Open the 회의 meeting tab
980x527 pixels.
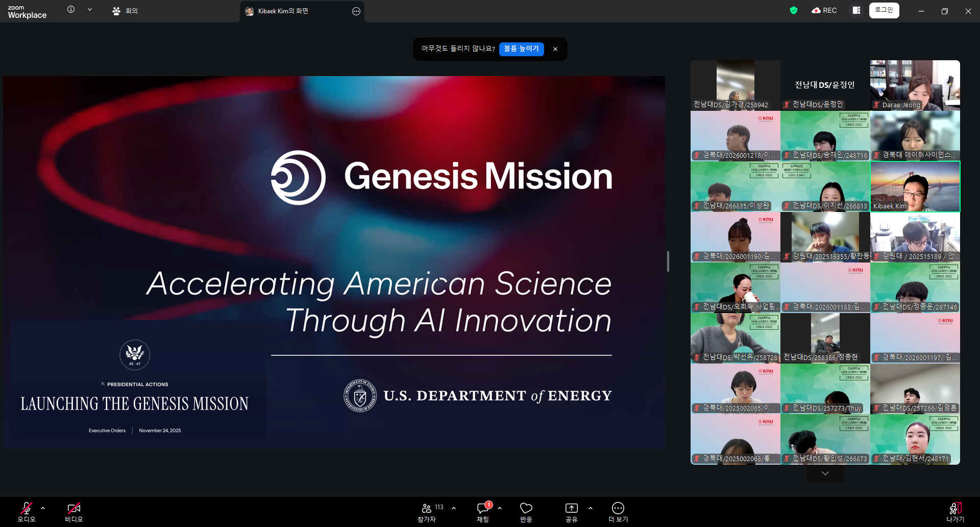[x=125, y=11]
